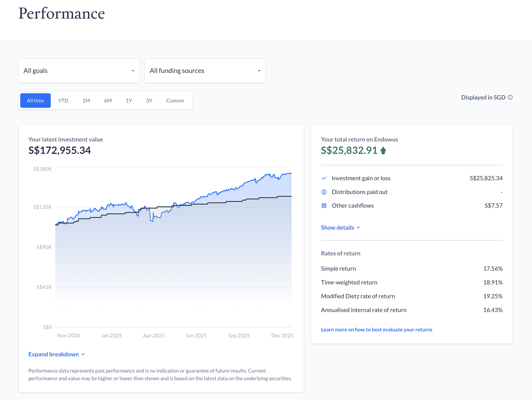
Task: Select the YTD time range
Action: click(63, 100)
